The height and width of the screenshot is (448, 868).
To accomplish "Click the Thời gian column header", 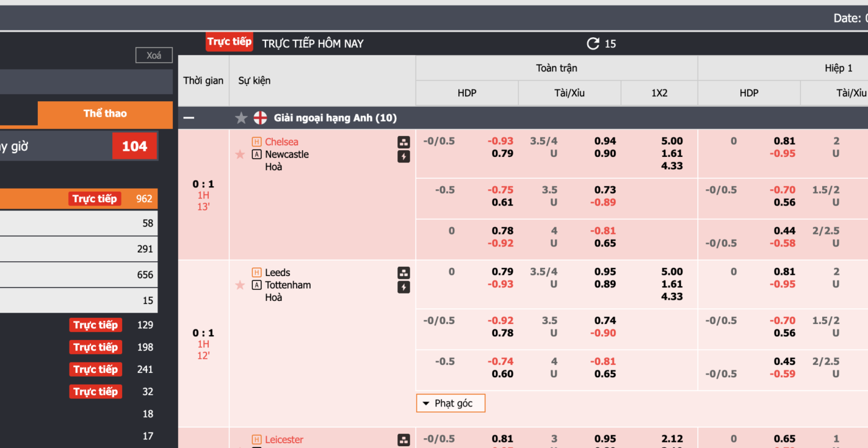I will click(x=203, y=81).
